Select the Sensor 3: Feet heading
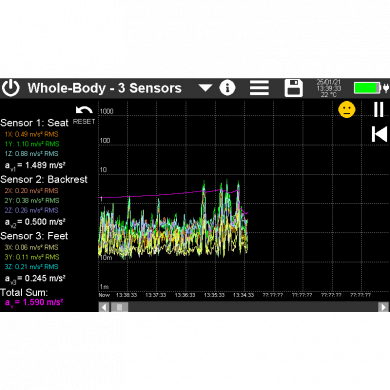The image size is (390, 390). tap(34, 236)
